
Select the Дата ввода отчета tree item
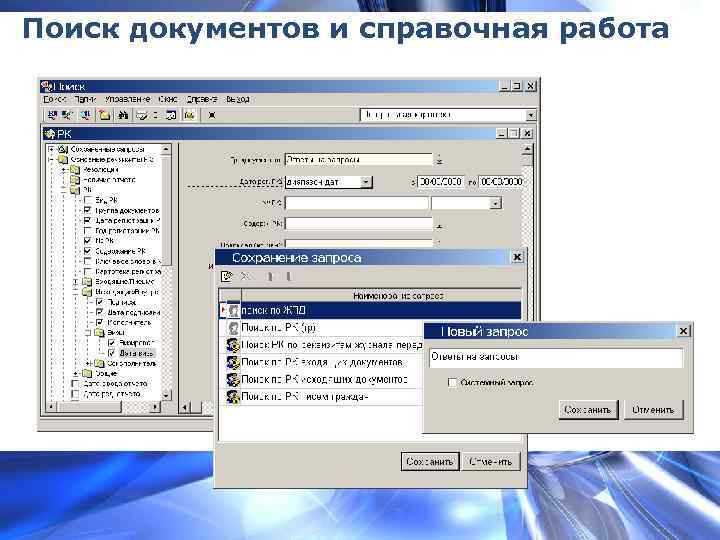point(115,383)
